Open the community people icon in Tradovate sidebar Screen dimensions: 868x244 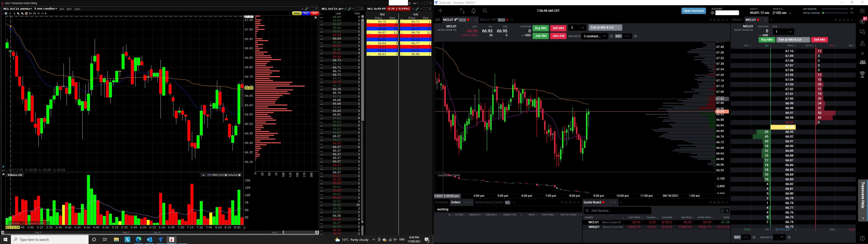point(862,62)
